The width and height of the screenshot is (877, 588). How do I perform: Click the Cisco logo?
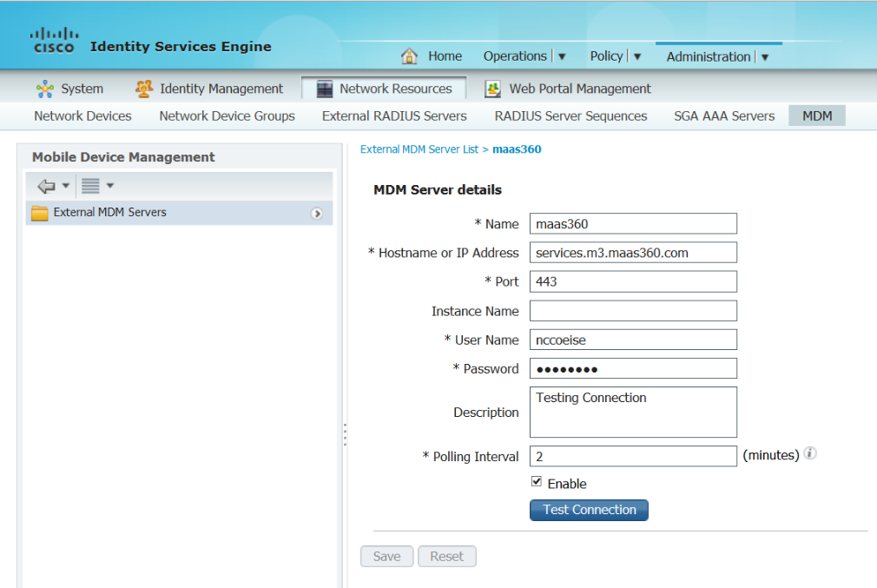54,41
